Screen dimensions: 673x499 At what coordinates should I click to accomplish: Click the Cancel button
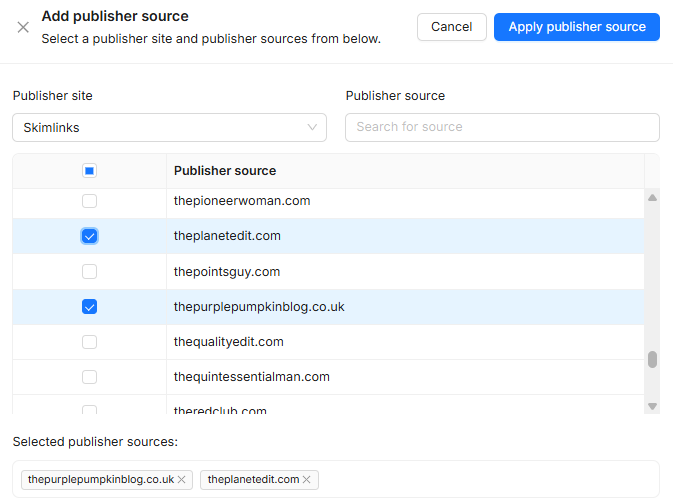(x=451, y=27)
